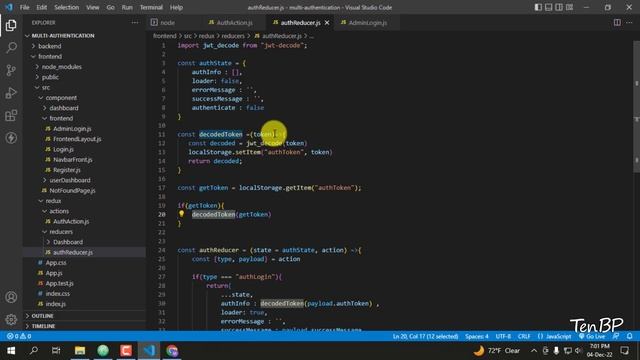This screenshot has height=360, width=640.
Task: Open the red Camtasia taskbar icon
Action: click(x=126, y=351)
